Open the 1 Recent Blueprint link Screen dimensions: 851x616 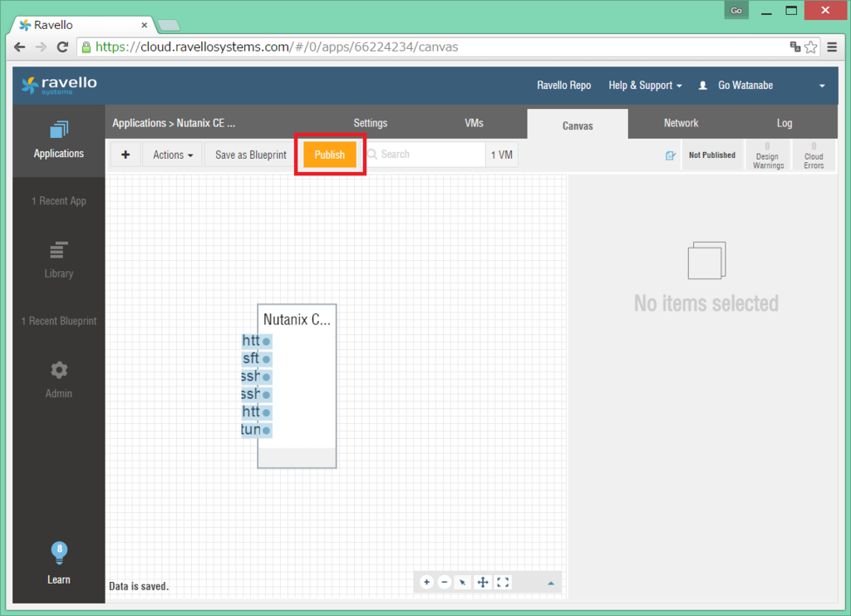coord(59,321)
